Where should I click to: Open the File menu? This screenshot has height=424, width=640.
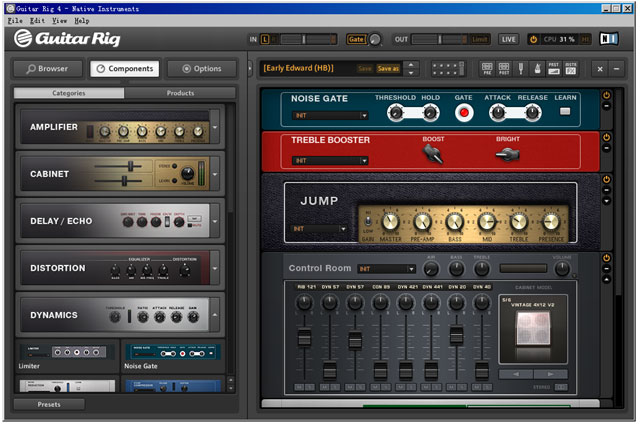(15, 20)
